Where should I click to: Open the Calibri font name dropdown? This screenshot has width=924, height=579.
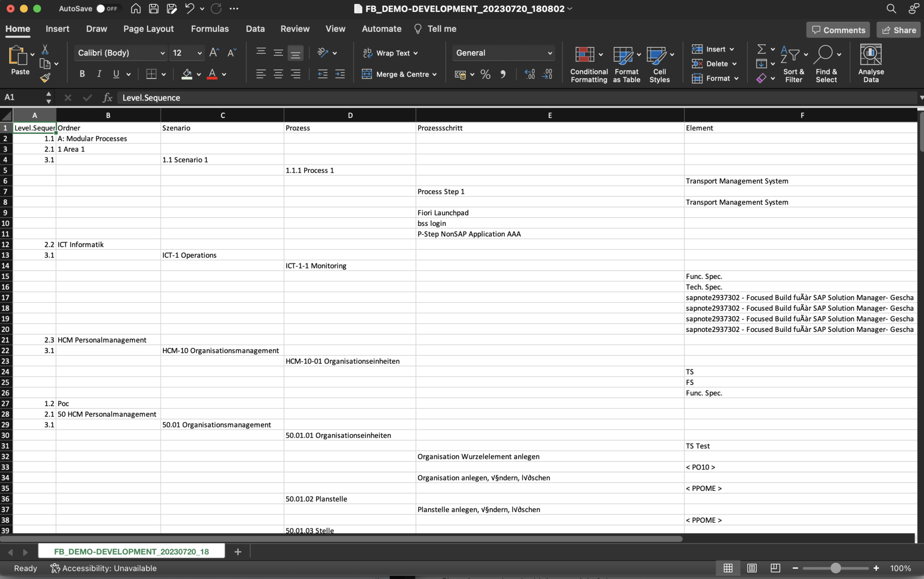(163, 53)
